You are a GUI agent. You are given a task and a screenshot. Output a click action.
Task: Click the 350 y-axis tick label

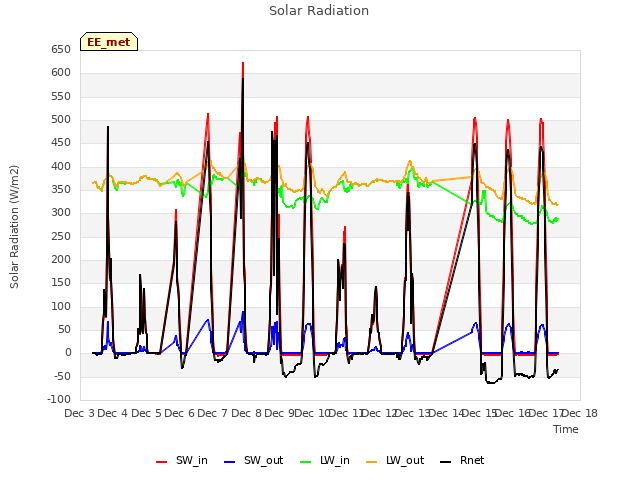click(61, 190)
